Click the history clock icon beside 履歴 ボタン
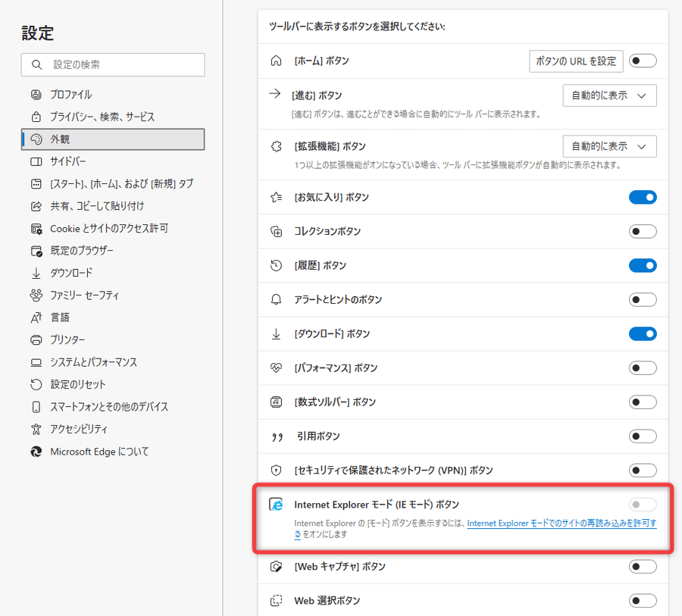This screenshot has width=682, height=616. [276, 265]
